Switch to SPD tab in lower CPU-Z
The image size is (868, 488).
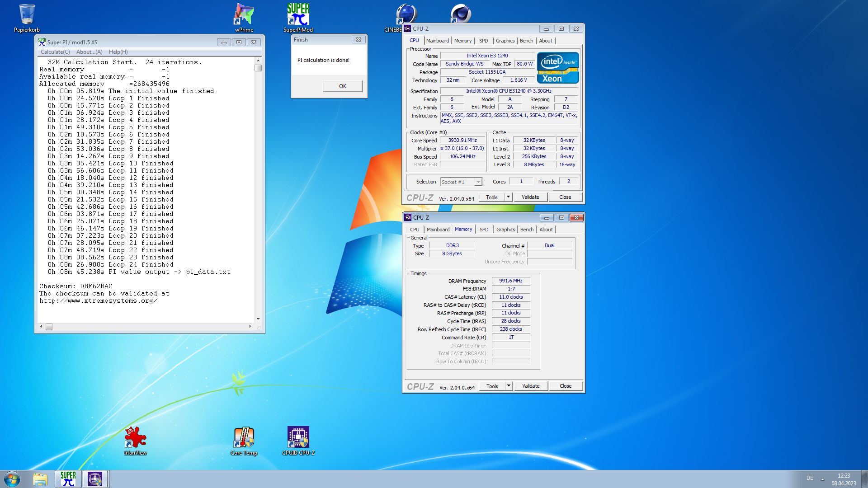tap(484, 230)
